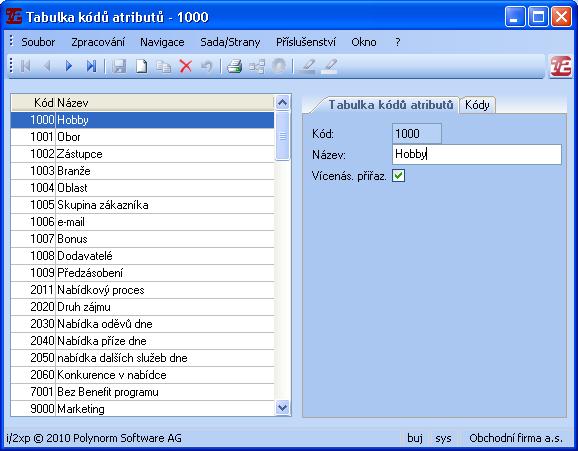Viewport: 578px width, 451px height.
Task: Click the Název input field
Action: [x=477, y=154]
